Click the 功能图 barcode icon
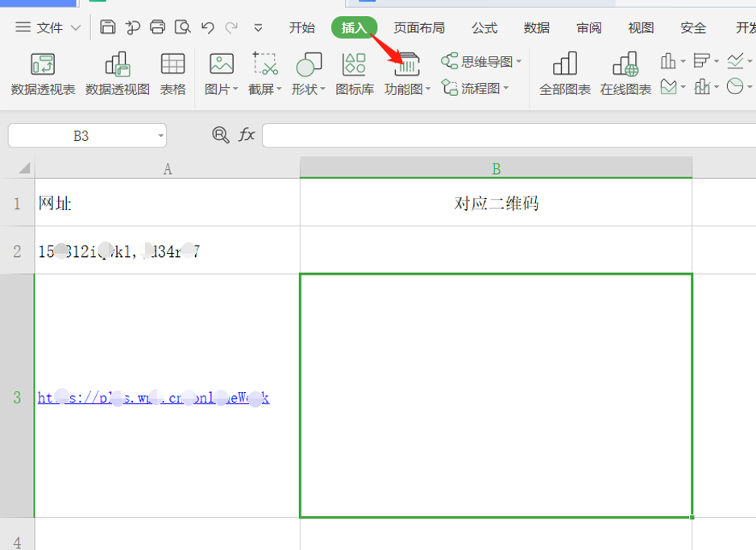The width and height of the screenshot is (756, 550). pyautogui.click(x=407, y=64)
